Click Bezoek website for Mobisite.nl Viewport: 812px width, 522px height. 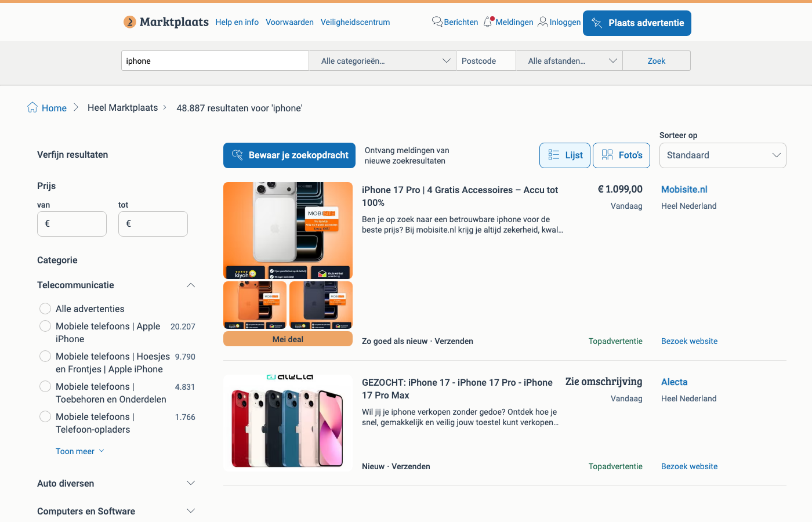(689, 341)
